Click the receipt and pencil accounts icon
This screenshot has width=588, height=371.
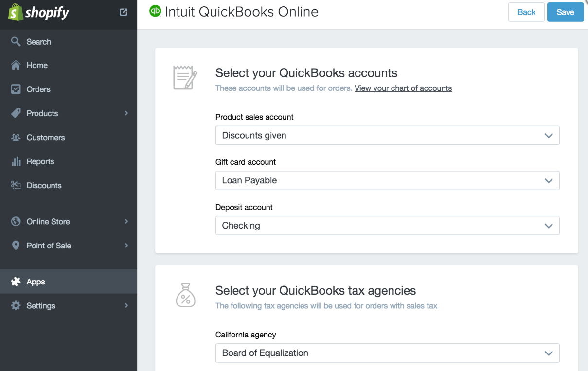tap(185, 78)
